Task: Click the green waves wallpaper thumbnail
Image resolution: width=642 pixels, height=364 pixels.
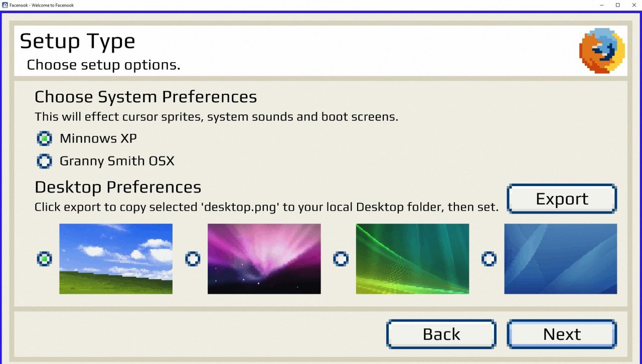Action: [412, 259]
